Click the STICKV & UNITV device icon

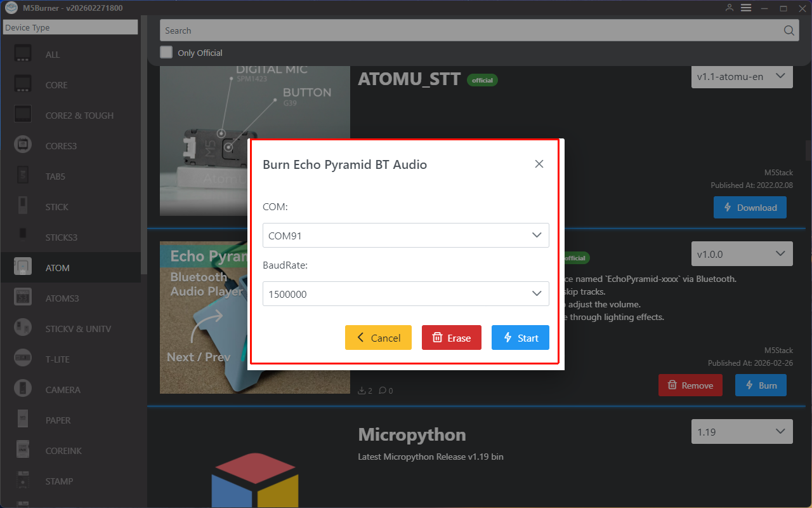click(23, 328)
